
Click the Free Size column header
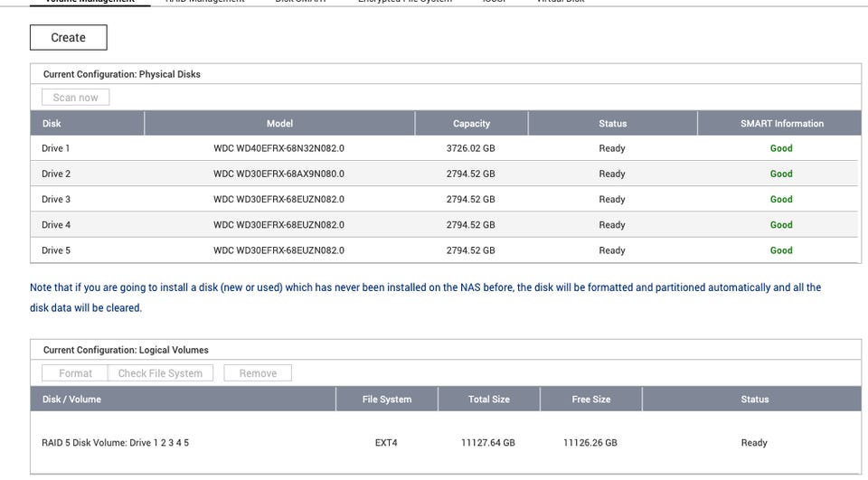tap(590, 399)
